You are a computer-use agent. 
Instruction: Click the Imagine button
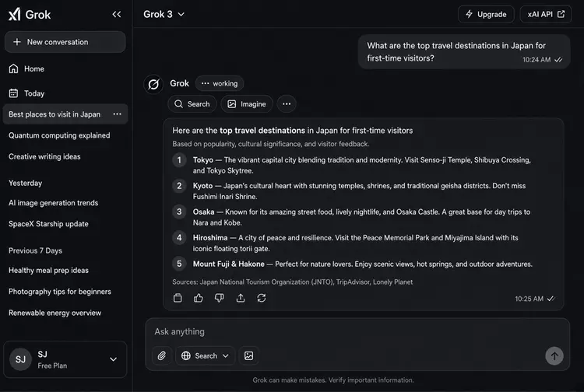point(247,104)
